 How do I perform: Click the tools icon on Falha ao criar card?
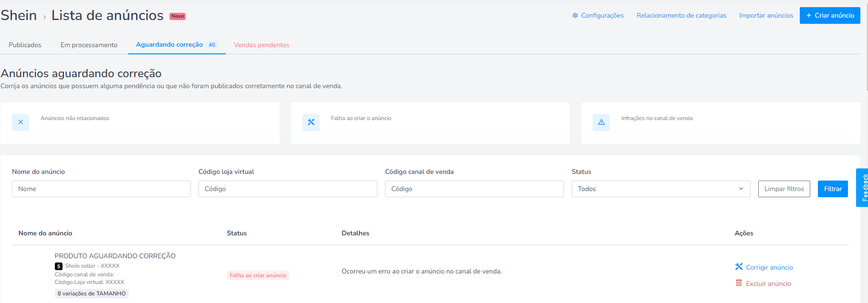(311, 122)
